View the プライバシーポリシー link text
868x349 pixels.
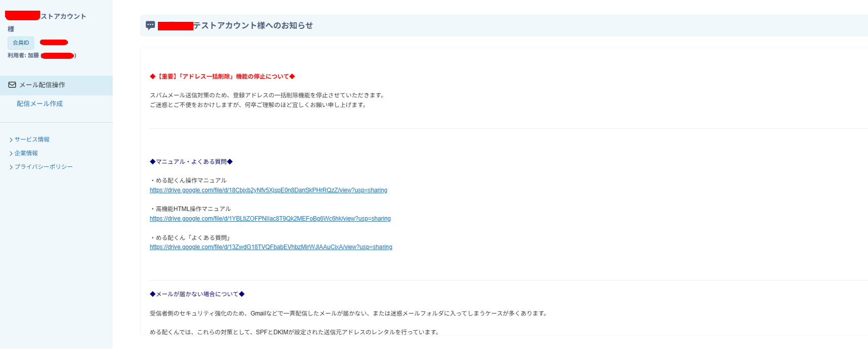pyautogui.click(x=44, y=167)
